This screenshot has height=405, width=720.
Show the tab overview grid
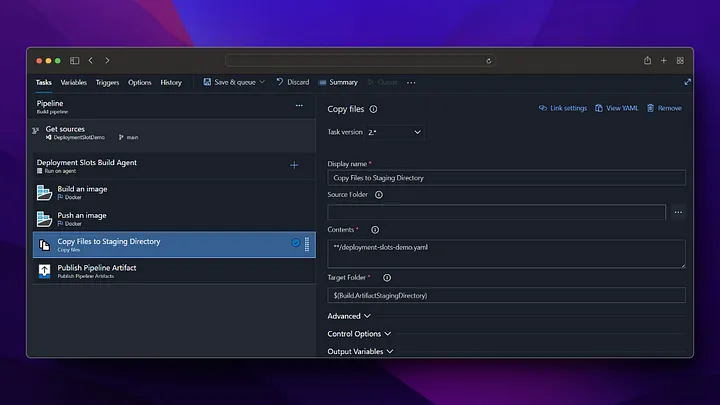point(680,61)
